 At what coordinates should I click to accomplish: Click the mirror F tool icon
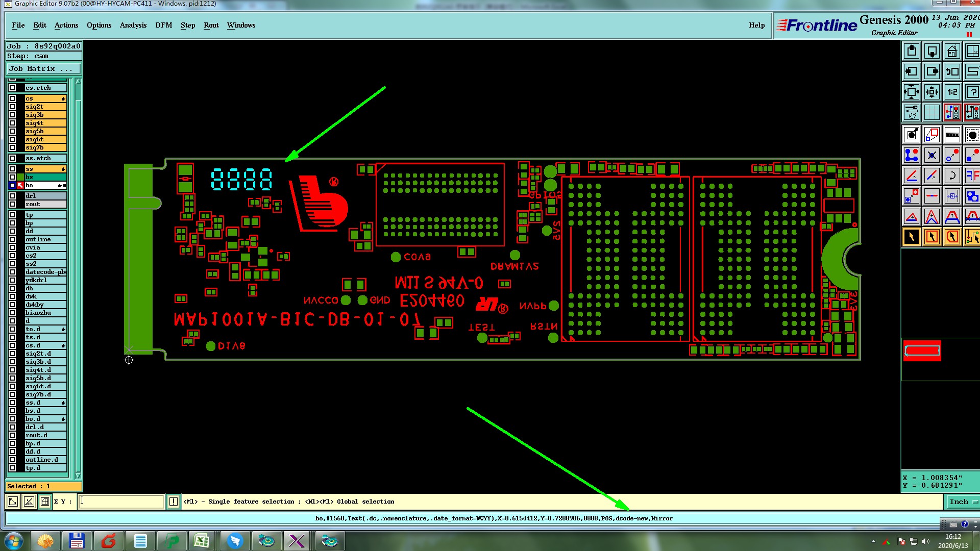coord(972,176)
